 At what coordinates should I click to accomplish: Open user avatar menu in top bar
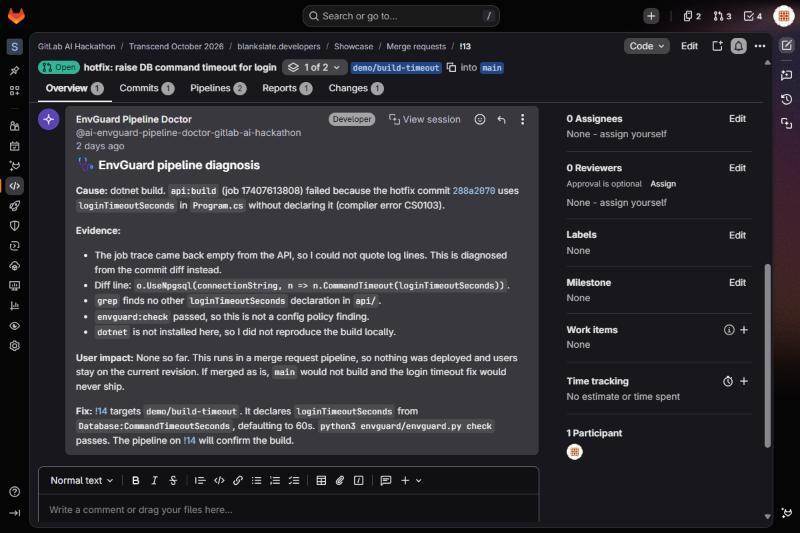click(784, 16)
